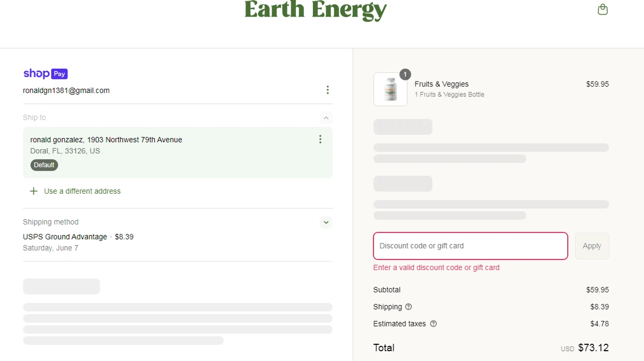Viewport: 644px width, 361px height.
Task: Click the Shop Pay logo
Action: [46, 74]
